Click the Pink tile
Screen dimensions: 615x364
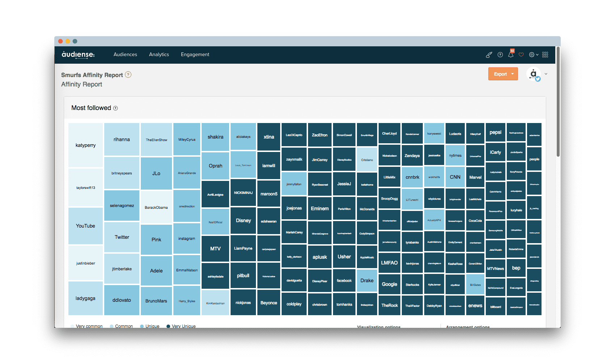(x=156, y=240)
